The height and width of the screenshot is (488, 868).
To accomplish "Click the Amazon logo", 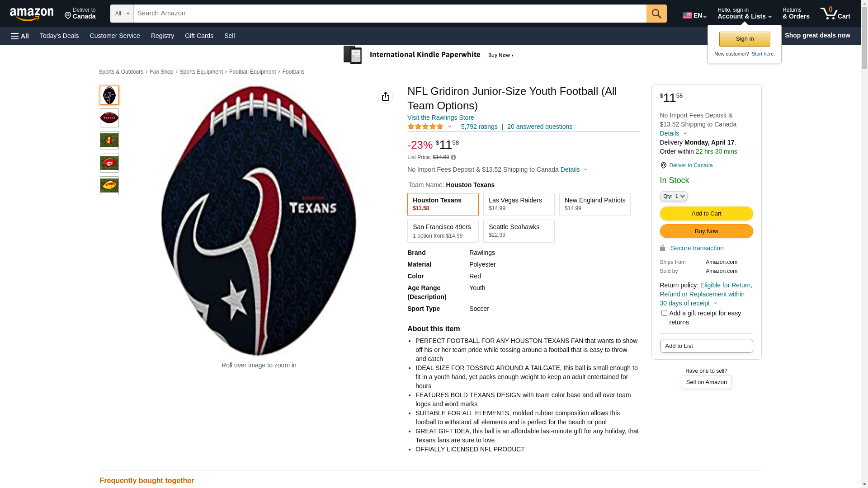I will (x=32, y=14).
